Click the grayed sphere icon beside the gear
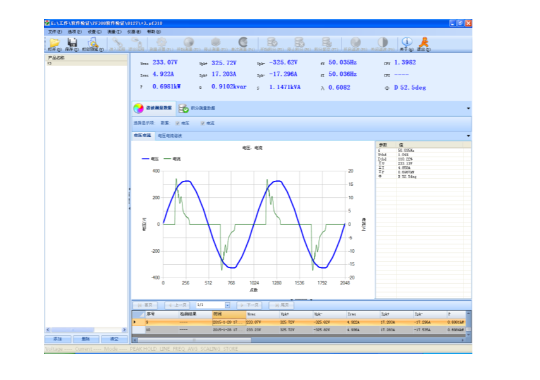Image resolution: width=540 pixels, height=380 pixels. [x=188, y=42]
